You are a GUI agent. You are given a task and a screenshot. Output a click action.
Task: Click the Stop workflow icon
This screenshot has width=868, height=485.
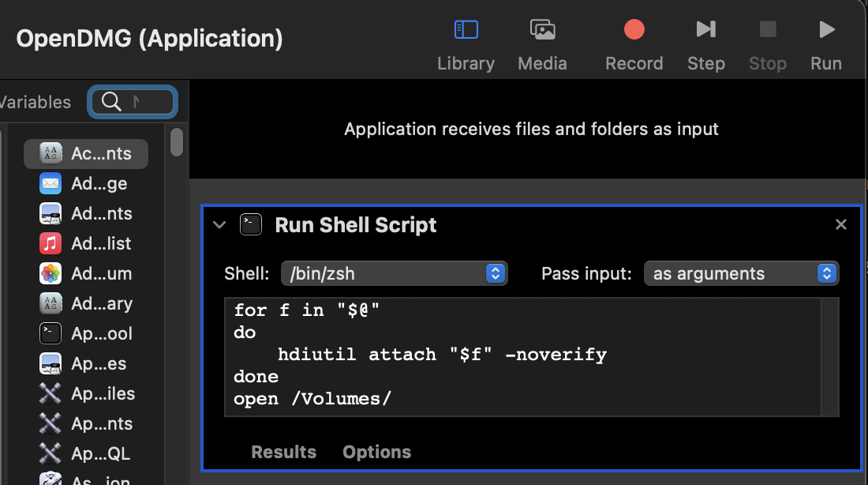(x=767, y=30)
